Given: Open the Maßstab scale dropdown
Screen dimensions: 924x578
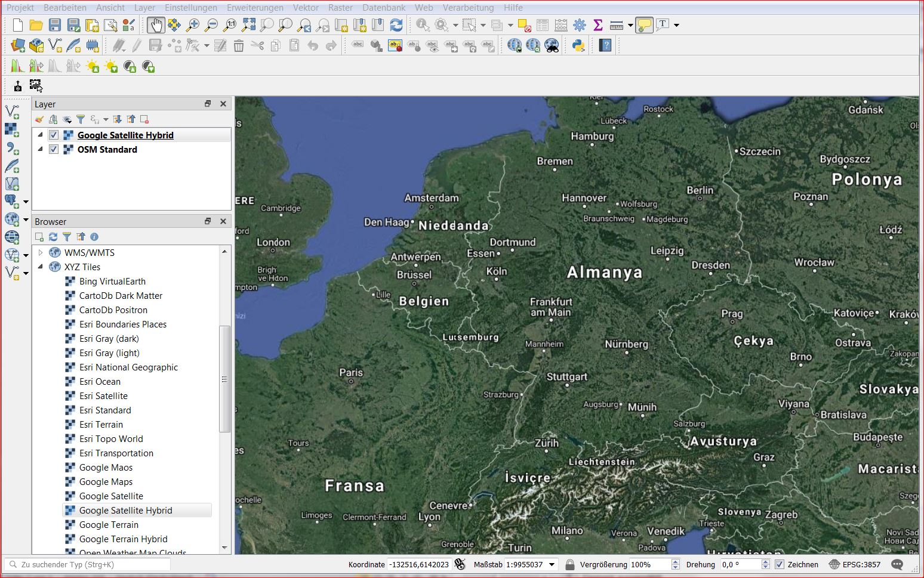Looking at the screenshot, I should click(552, 564).
